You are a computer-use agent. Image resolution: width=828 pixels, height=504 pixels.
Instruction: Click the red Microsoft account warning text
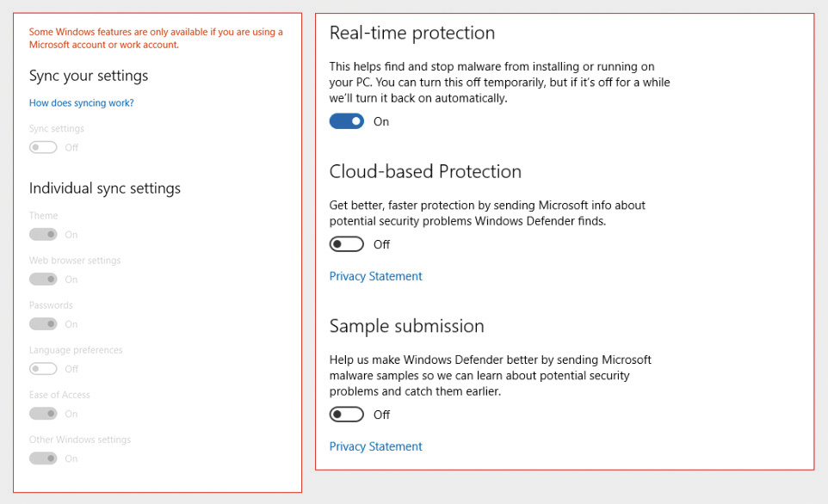tap(156, 39)
